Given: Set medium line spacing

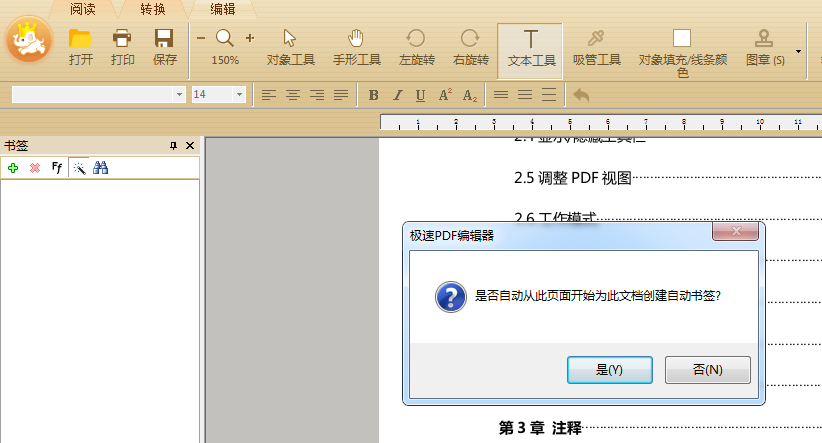Looking at the screenshot, I should coord(525,95).
